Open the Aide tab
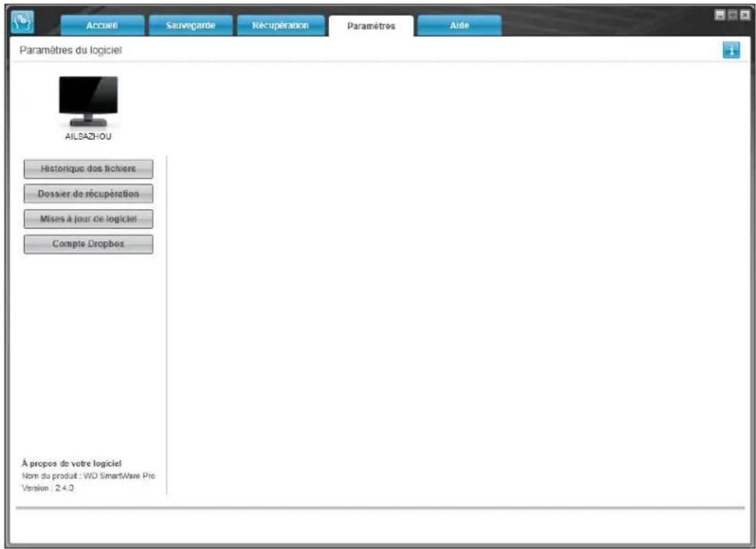The height and width of the screenshot is (549, 756). coord(459,25)
